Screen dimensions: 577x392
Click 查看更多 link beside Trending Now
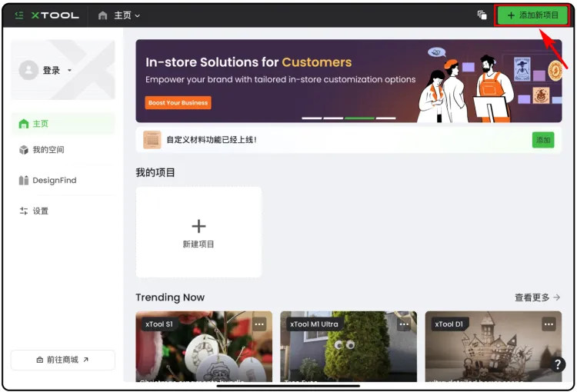click(x=537, y=297)
